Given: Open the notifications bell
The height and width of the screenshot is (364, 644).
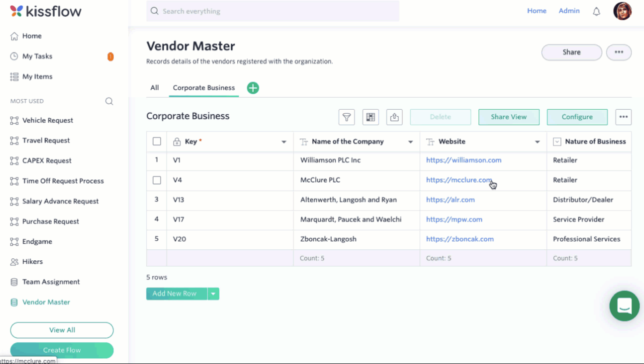Looking at the screenshot, I should 597,11.
